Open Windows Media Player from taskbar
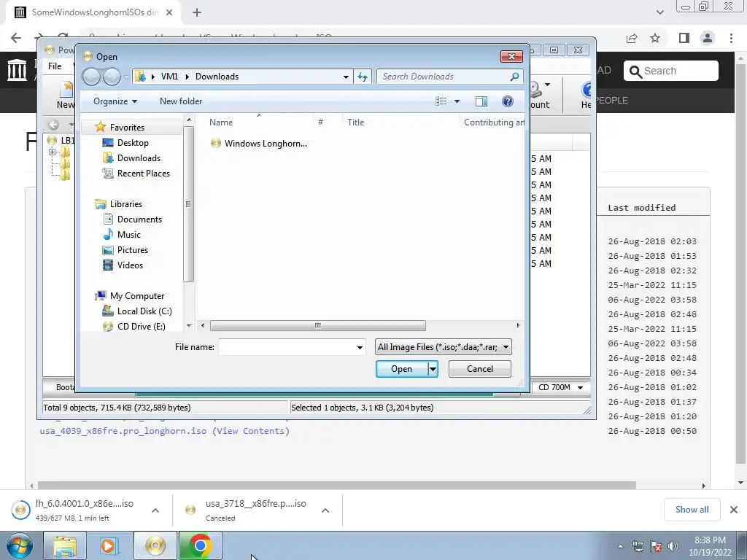The width and height of the screenshot is (747, 560). pyautogui.click(x=109, y=545)
